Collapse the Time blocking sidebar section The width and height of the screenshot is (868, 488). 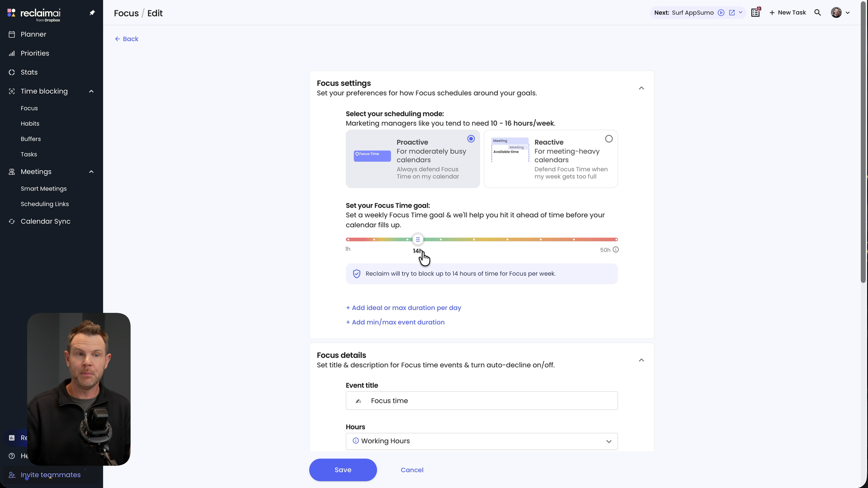pos(91,91)
